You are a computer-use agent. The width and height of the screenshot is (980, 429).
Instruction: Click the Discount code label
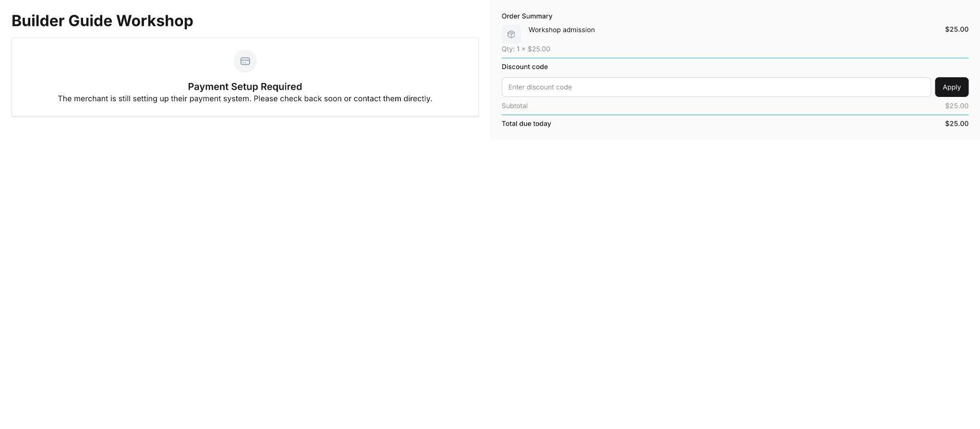click(524, 67)
